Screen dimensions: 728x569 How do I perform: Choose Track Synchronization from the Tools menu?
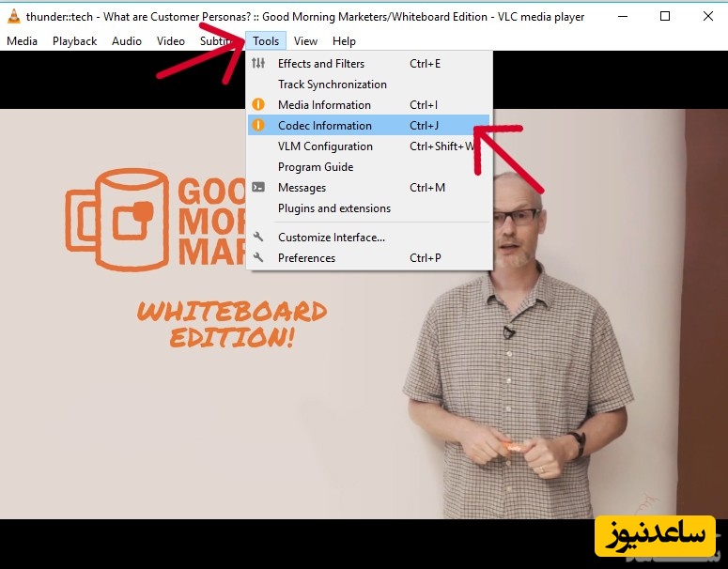[x=332, y=85]
